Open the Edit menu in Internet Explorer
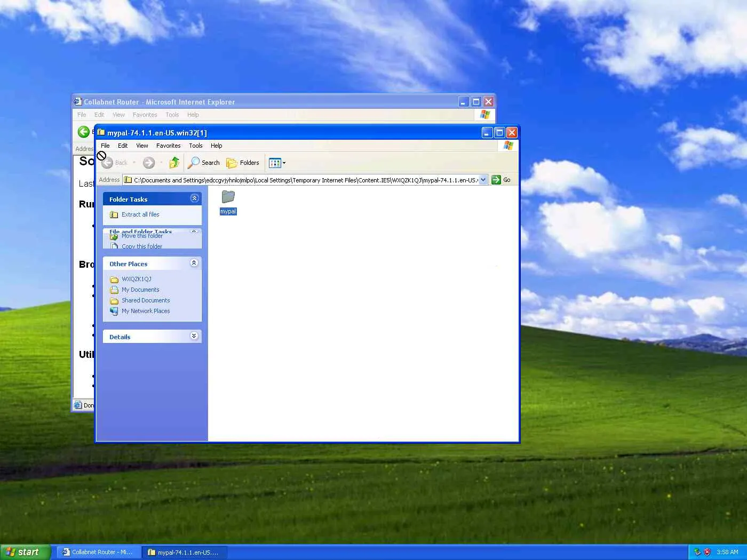747x560 pixels. pos(99,115)
